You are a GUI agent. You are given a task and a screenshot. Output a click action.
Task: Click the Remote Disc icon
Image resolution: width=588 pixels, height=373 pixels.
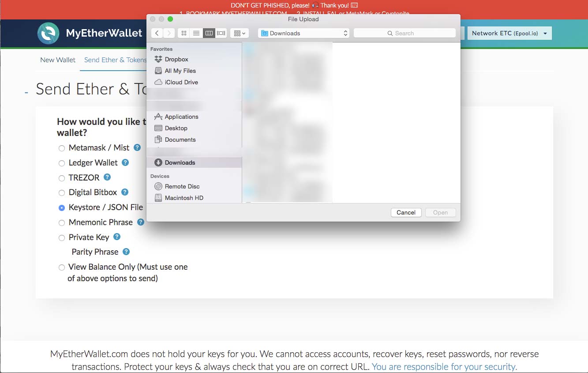(158, 186)
